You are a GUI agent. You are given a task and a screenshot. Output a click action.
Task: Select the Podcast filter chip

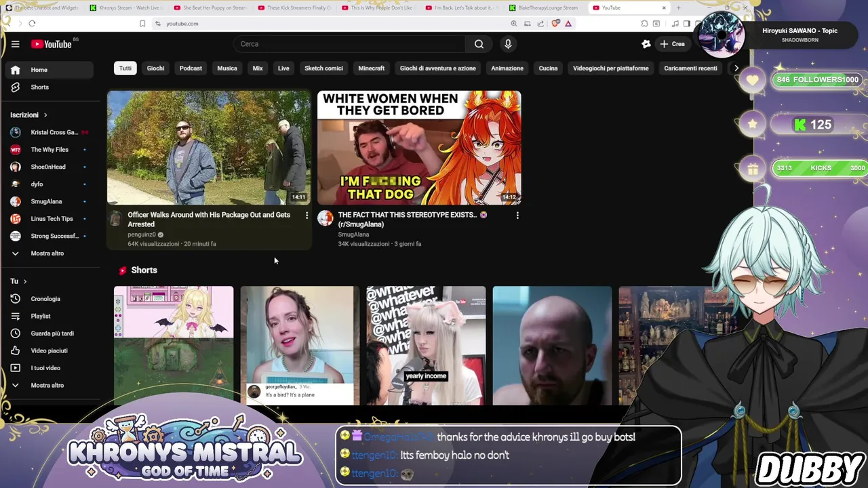191,68
